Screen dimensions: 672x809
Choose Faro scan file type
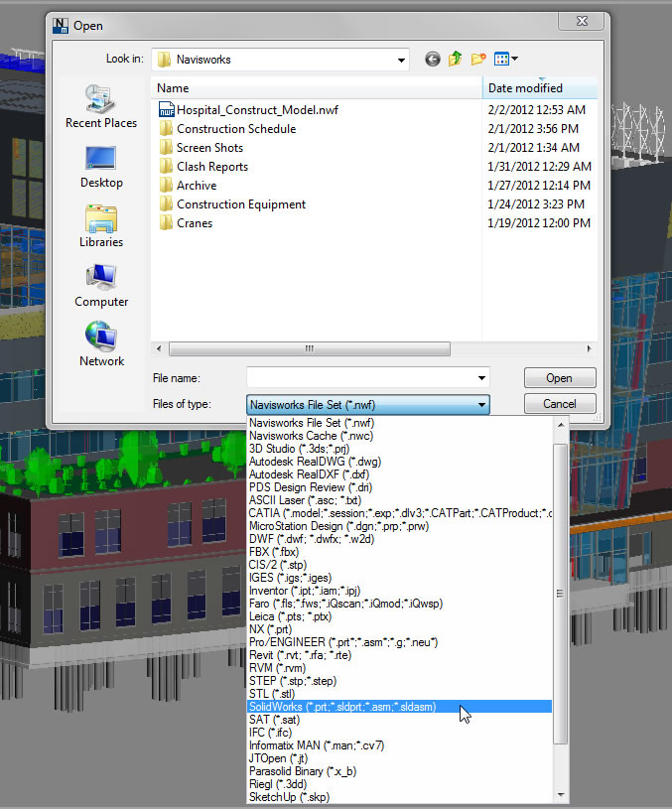[399, 604]
